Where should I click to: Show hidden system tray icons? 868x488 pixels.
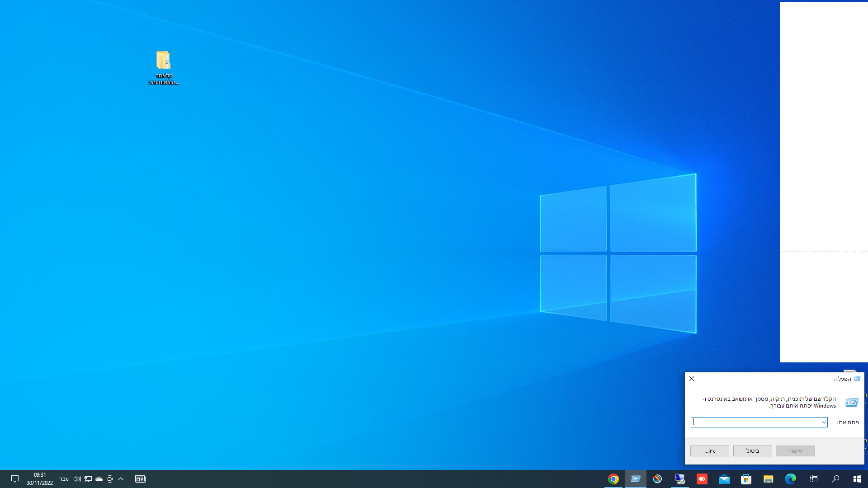(x=121, y=479)
